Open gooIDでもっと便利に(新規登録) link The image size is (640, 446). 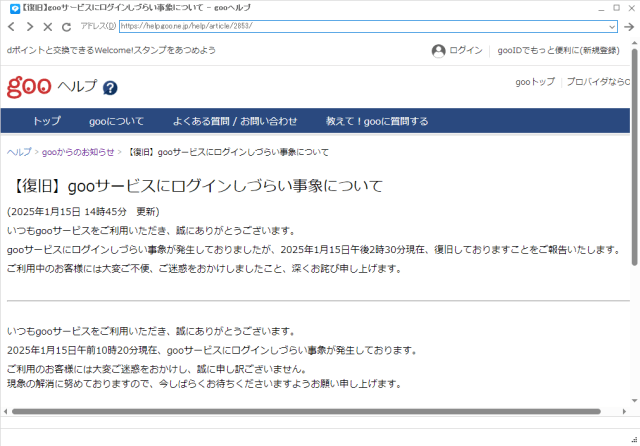click(x=558, y=50)
